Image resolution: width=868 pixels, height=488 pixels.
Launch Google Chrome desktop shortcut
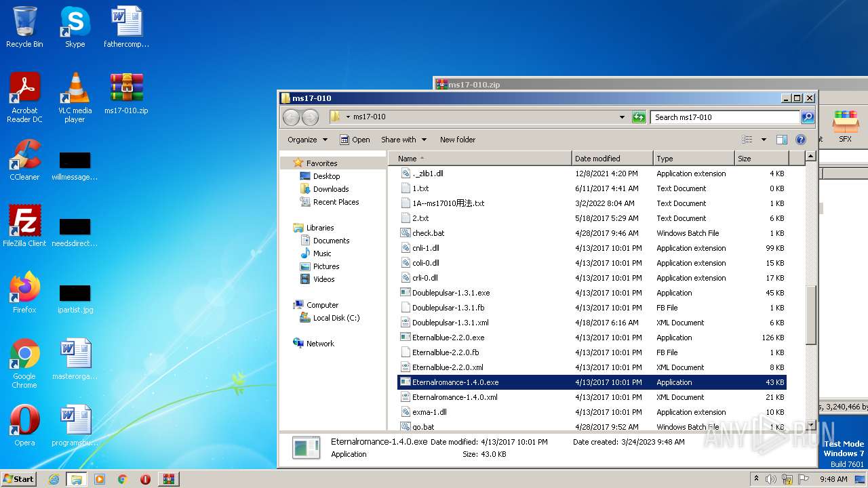(24, 363)
